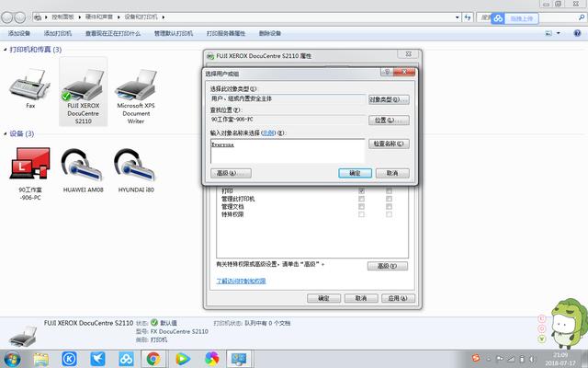Open the blue K music app on taskbar
Image resolution: width=588 pixels, height=368 pixels.
point(69,359)
